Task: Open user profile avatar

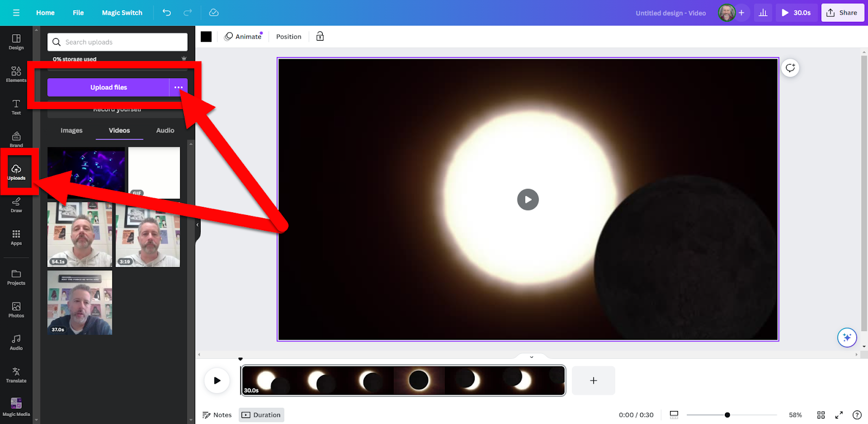Action: pos(726,12)
